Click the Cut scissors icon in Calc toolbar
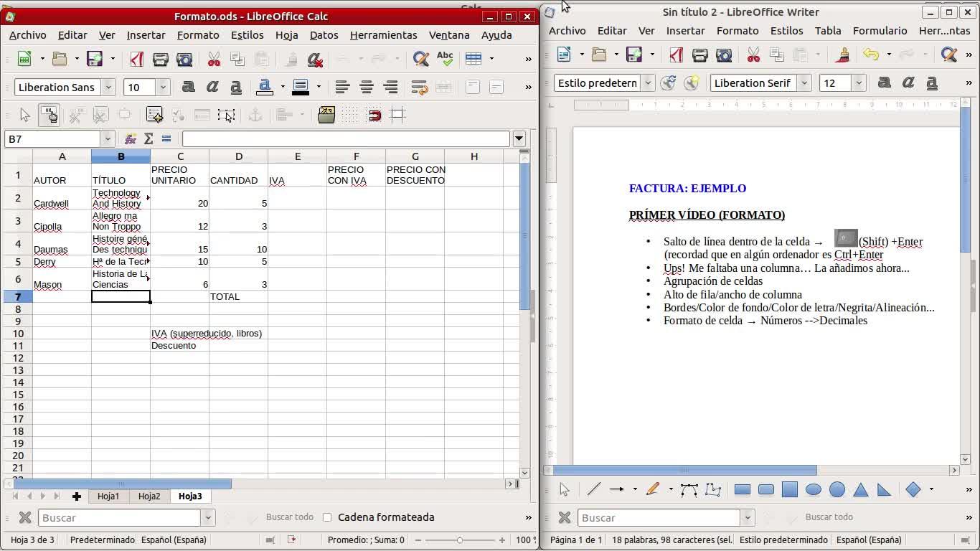The image size is (980, 551). click(214, 59)
